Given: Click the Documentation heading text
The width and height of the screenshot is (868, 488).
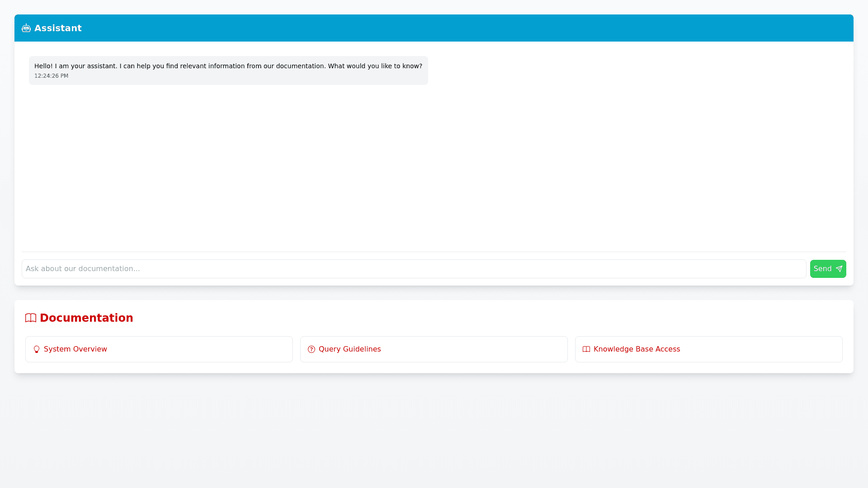Looking at the screenshot, I should click(x=86, y=318).
